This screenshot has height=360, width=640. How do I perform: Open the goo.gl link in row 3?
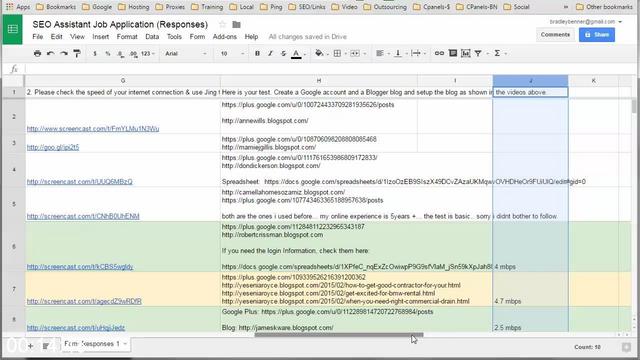point(53,147)
